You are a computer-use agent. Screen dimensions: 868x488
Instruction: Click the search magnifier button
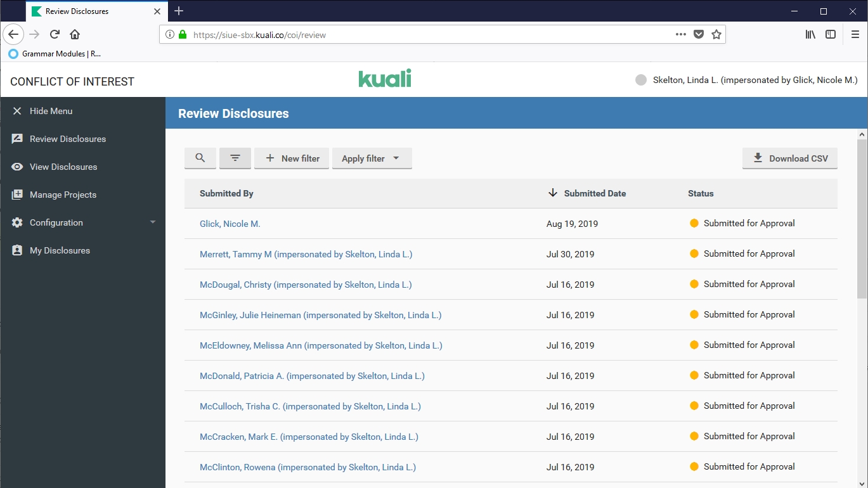(x=200, y=158)
